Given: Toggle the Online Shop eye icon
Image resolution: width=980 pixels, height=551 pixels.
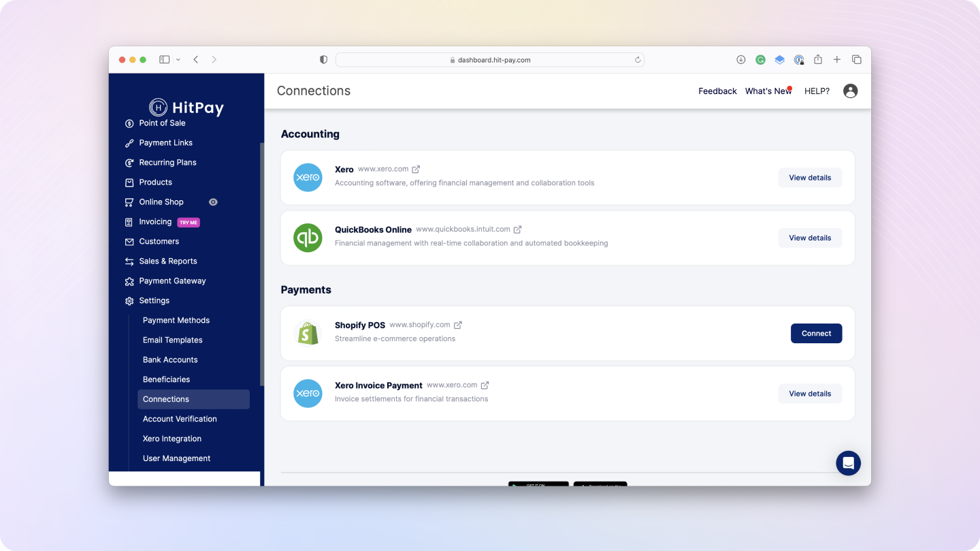Looking at the screenshot, I should pyautogui.click(x=213, y=202).
